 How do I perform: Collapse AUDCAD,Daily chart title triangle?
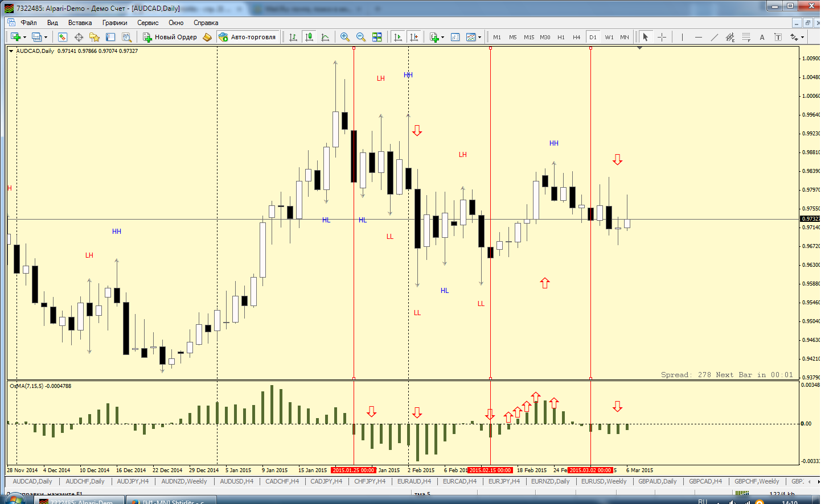pos(11,51)
